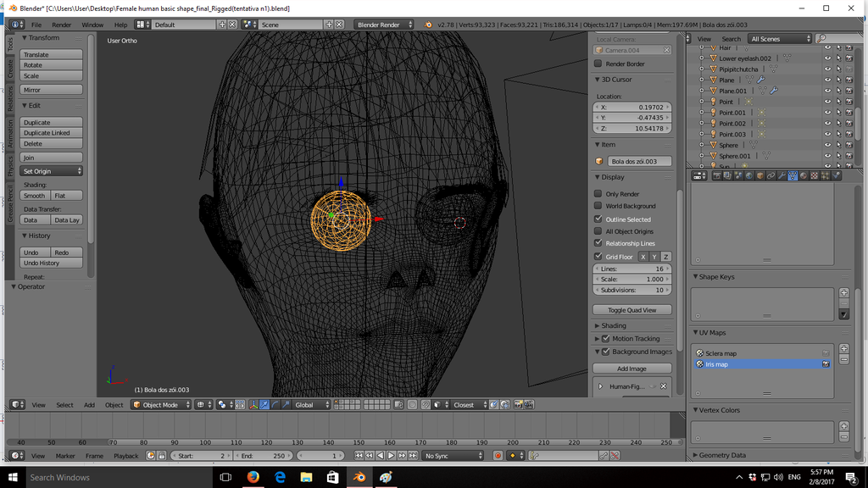Toggle Motion Tracking panel checkbox
Screen dimensions: 868x488
pyautogui.click(x=605, y=339)
